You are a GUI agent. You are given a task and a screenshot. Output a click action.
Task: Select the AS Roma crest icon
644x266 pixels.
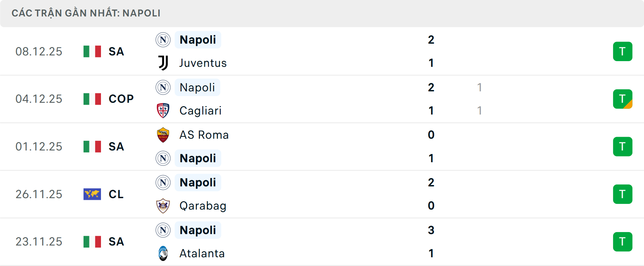click(x=163, y=135)
